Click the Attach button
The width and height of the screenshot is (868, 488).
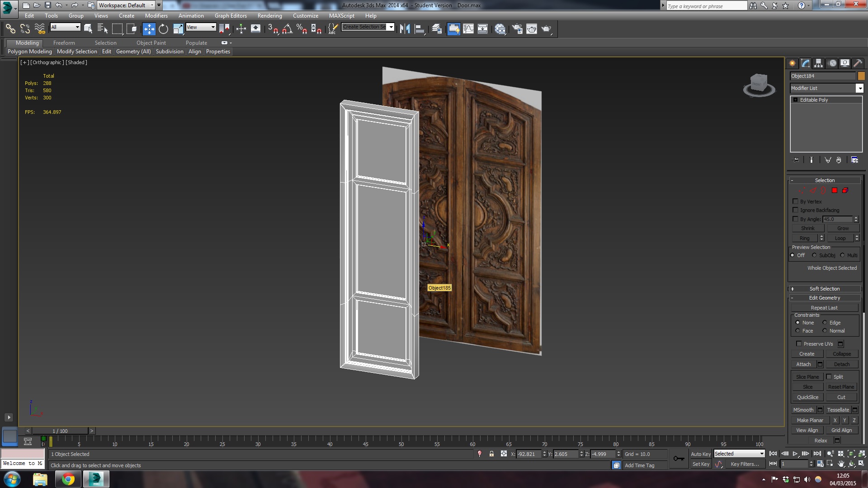point(803,364)
